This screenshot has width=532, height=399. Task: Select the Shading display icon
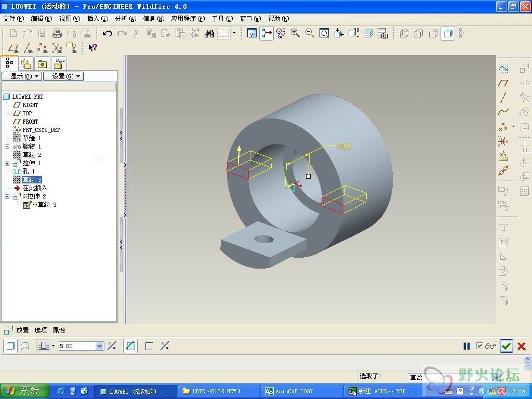click(448, 33)
